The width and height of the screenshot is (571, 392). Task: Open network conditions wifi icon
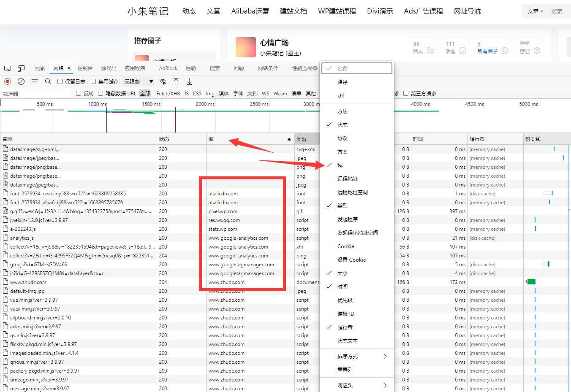click(163, 81)
